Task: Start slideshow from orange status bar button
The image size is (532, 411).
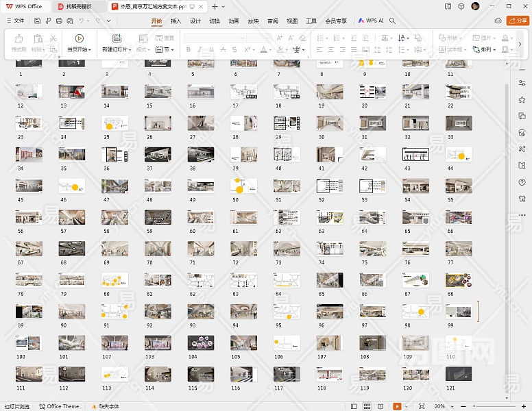Action: click(x=397, y=406)
